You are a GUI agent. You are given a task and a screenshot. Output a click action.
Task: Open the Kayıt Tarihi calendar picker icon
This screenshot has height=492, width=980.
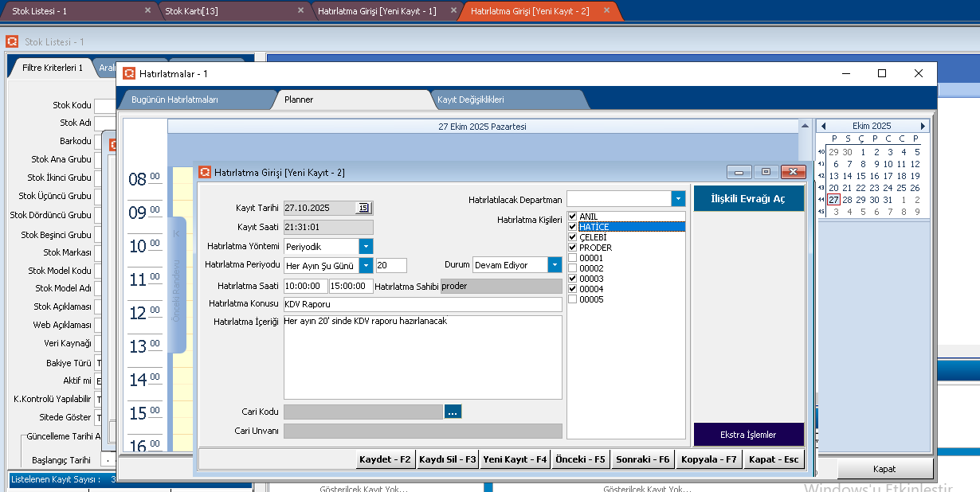(x=363, y=208)
